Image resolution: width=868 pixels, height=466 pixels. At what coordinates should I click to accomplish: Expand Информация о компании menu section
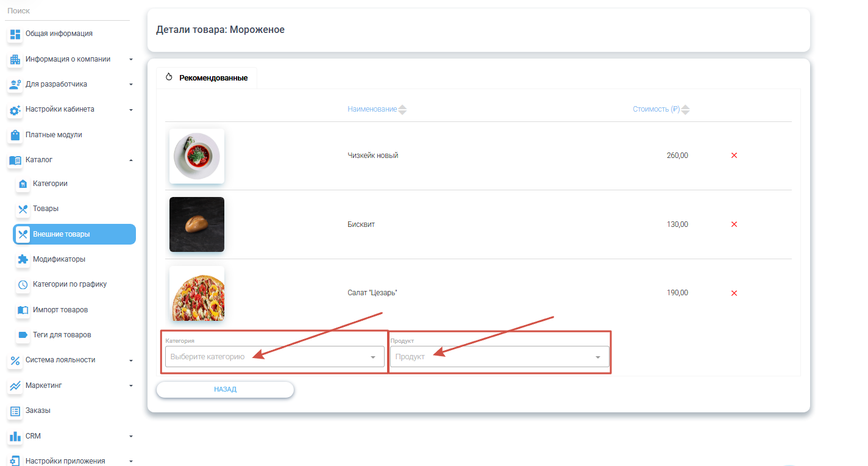point(68,59)
